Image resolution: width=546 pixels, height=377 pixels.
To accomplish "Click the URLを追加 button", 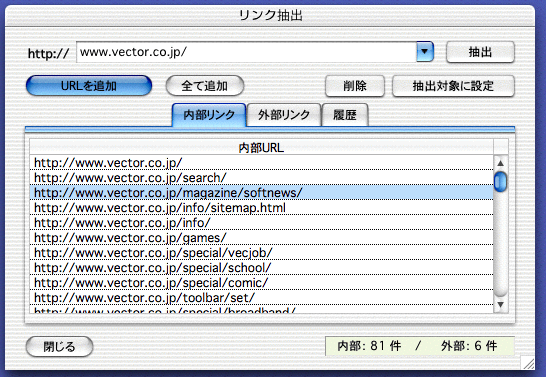I will (x=89, y=86).
